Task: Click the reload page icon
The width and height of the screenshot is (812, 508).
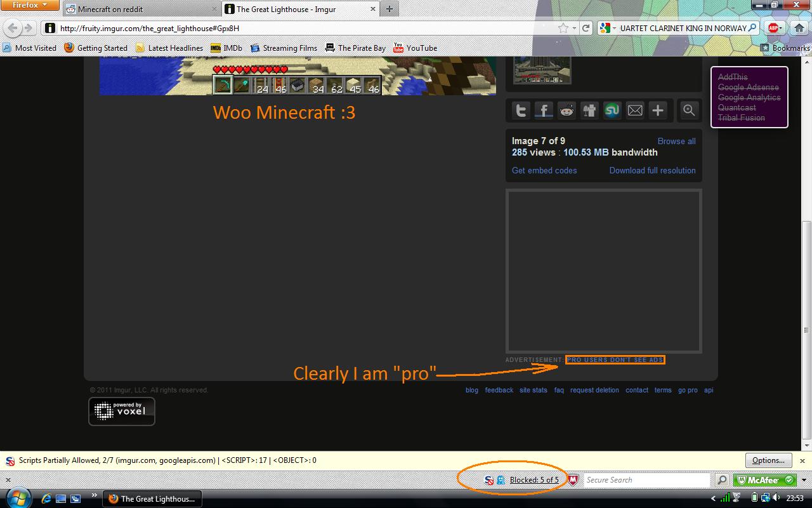Action: click(586, 28)
